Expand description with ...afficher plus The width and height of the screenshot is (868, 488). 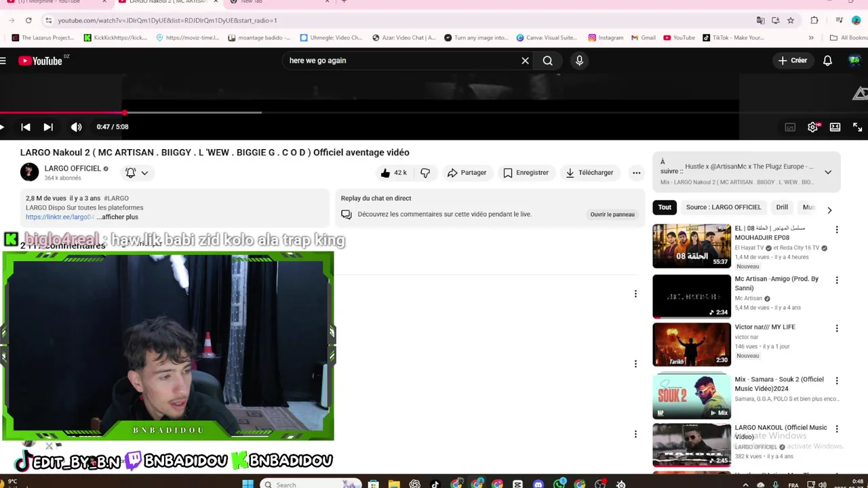[117, 217]
